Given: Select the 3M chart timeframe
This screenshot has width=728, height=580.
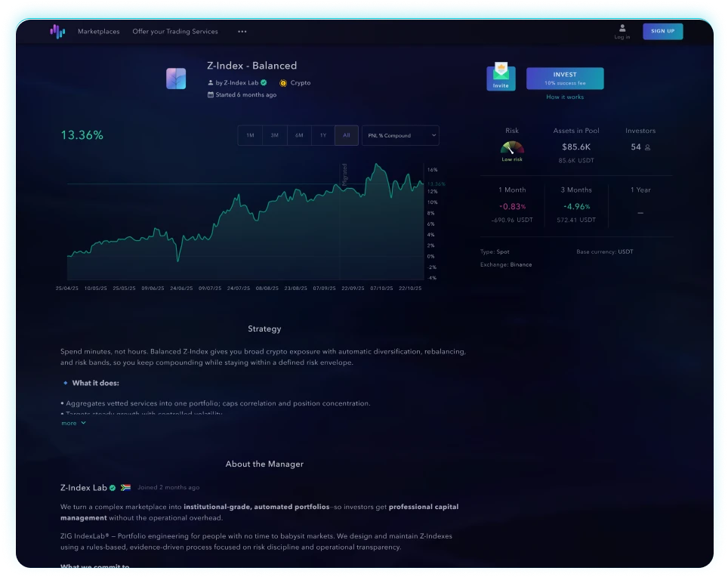Looking at the screenshot, I should pyautogui.click(x=274, y=135).
